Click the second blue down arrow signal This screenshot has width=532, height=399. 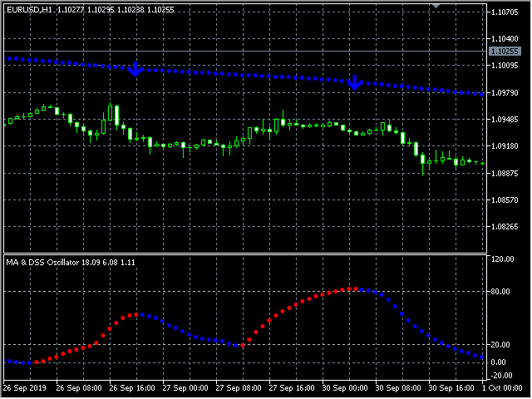click(355, 81)
